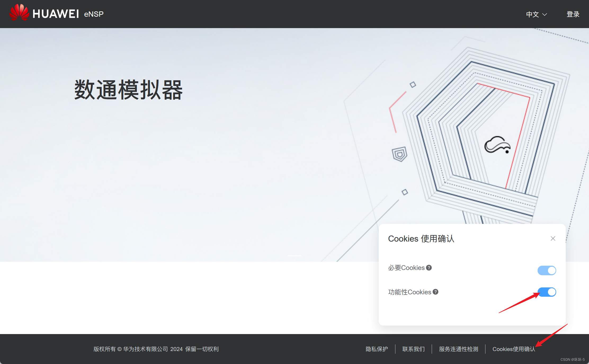
Task: Click Cookies使用确认 in the footer
Action: 514,349
